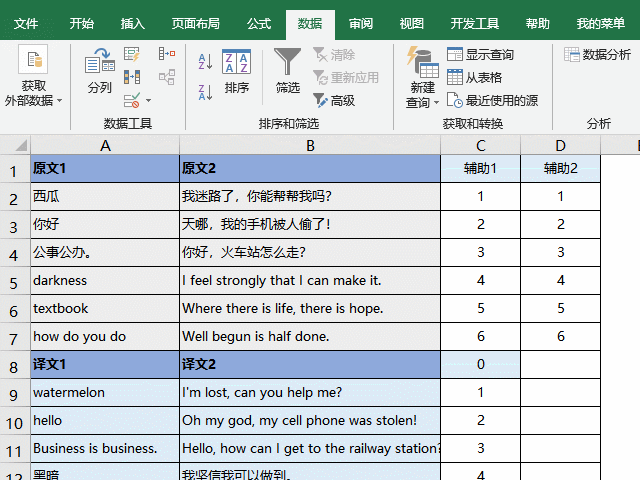Expand the 新建查询 dropdown arrow
The image size is (640, 480).
click(436, 102)
